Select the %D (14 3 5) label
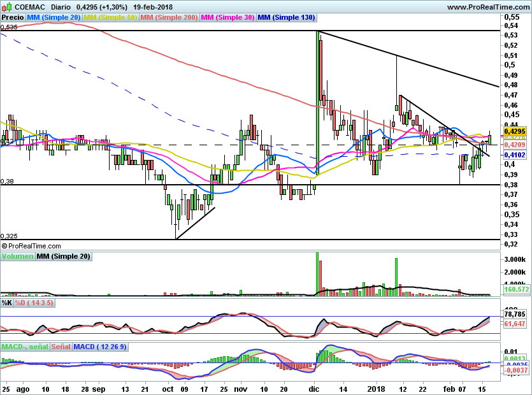 pyautogui.click(x=34, y=303)
